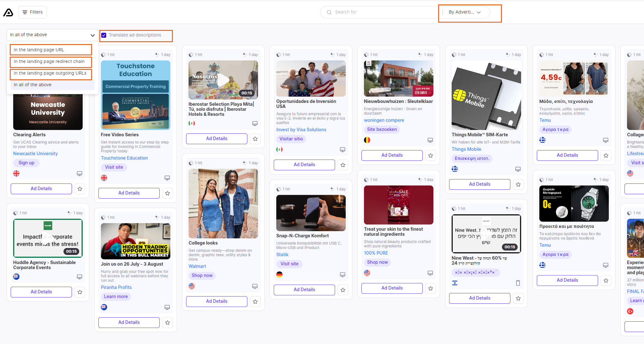Select 'in the landing page redirect chain' option
644x344 pixels.
pos(51,61)
